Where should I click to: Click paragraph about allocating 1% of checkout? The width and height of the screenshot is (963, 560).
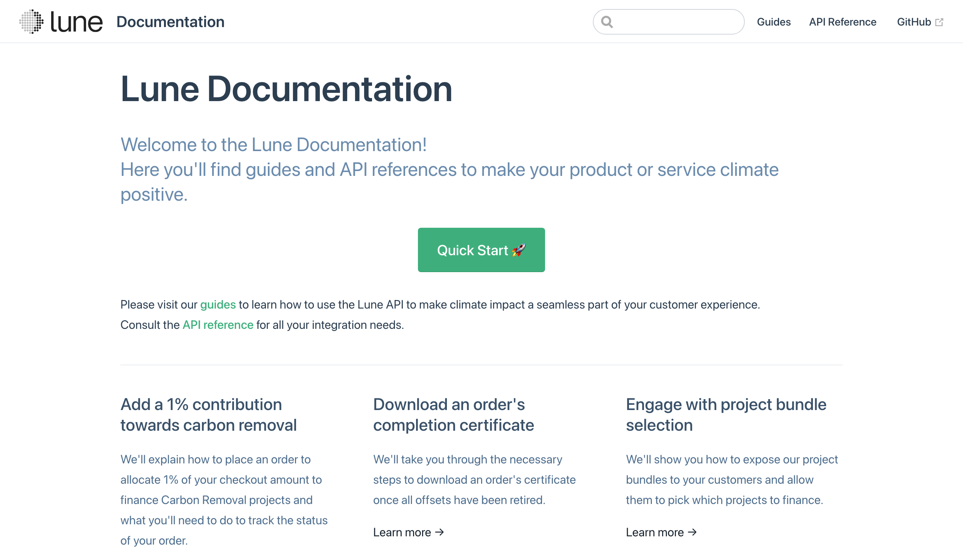click(x=224, y=500)
